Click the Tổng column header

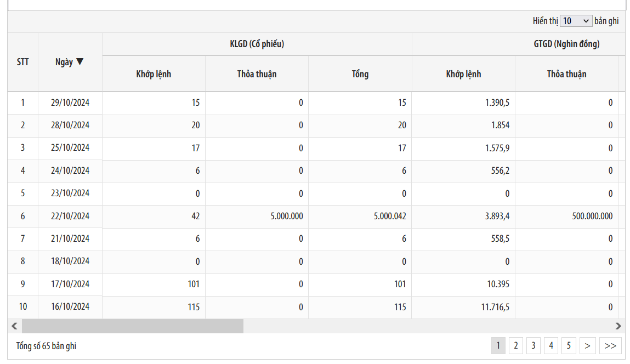(360, 74)
